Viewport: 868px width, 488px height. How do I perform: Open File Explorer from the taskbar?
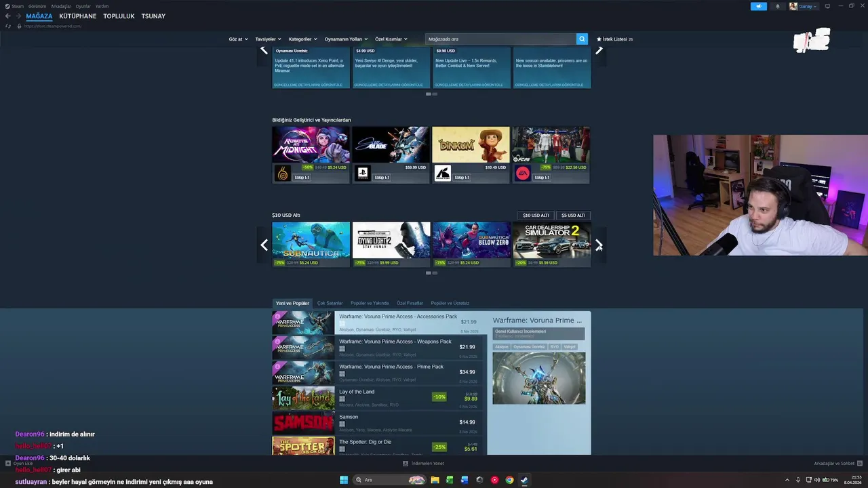tap(435, 480)
